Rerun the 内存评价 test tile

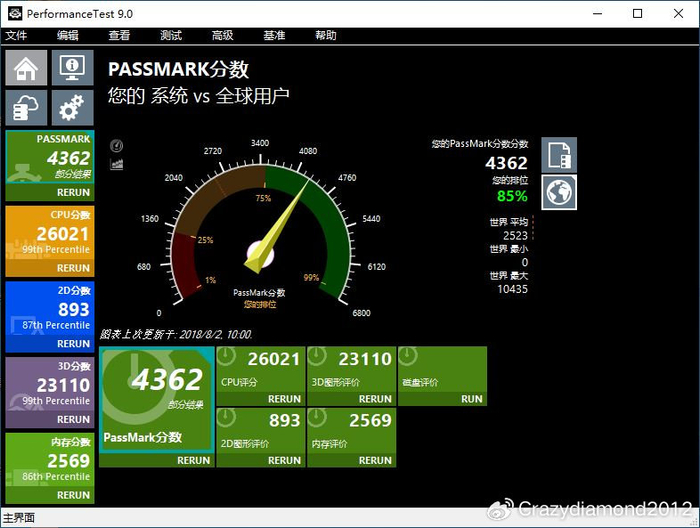point(375,460)
